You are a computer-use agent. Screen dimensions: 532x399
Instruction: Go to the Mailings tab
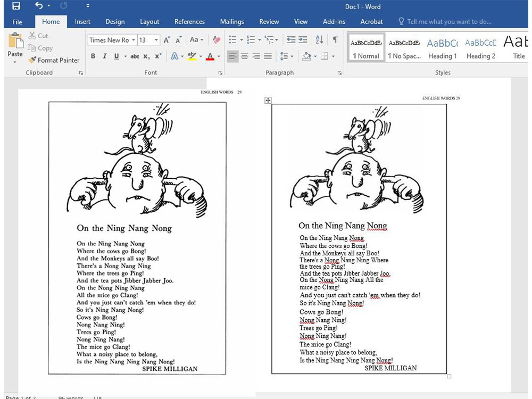(232, 22)
